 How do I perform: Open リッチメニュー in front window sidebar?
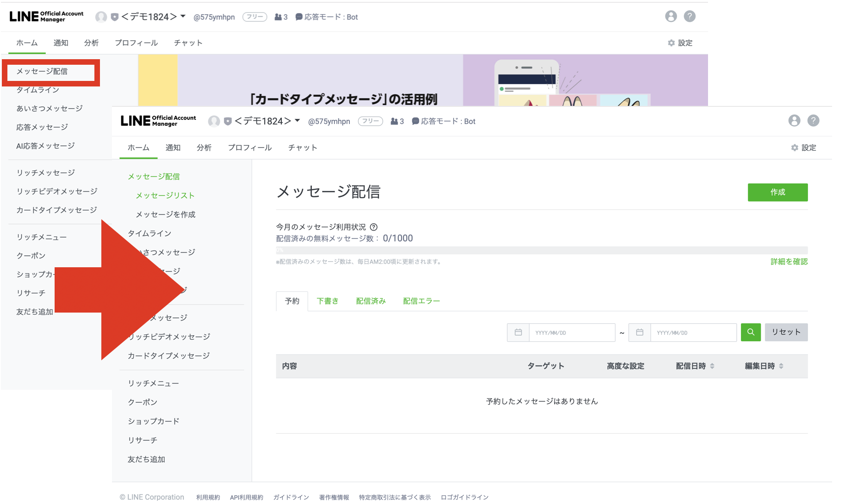click(153, 383)
